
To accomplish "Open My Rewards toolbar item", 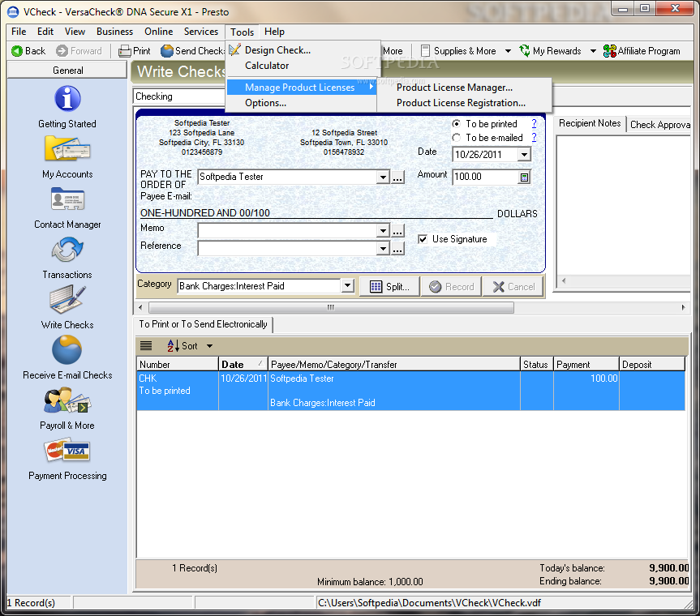I will pyautogui.click(x=551, y=51).
